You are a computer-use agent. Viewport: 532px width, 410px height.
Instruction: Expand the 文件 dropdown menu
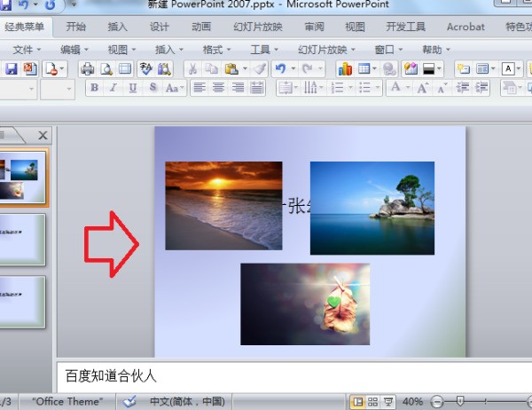27,50
